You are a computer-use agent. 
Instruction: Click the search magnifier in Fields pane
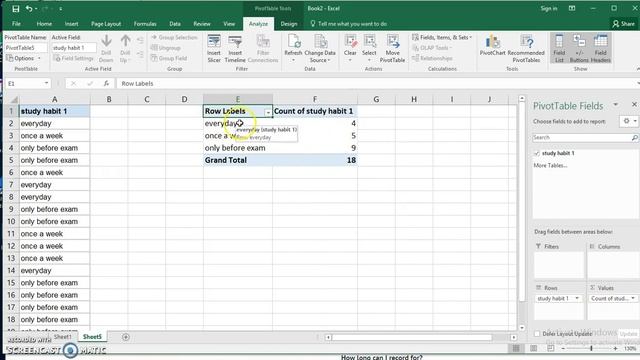click(634, 138)
